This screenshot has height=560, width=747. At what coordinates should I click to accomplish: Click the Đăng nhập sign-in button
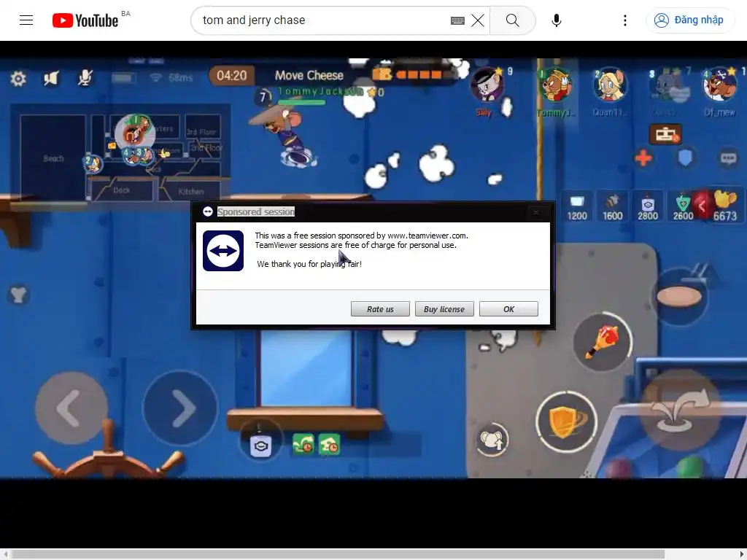coord(689,20)
